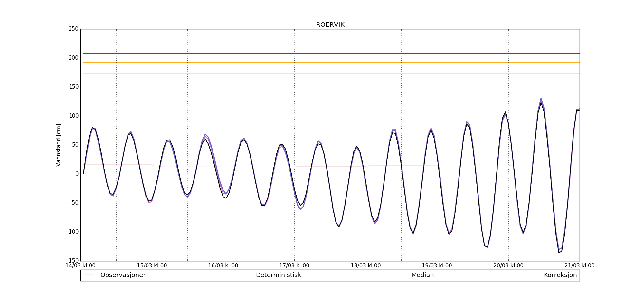644x290 pixels.
Task: Click the 0 y-axis tick label
Action: (77, 174)
